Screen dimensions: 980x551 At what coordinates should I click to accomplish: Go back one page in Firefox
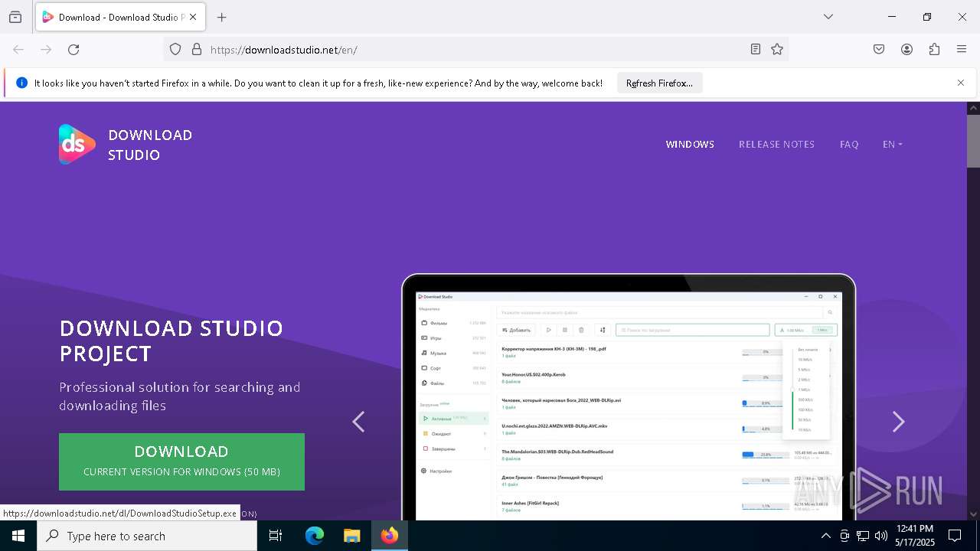click(18, 49)
